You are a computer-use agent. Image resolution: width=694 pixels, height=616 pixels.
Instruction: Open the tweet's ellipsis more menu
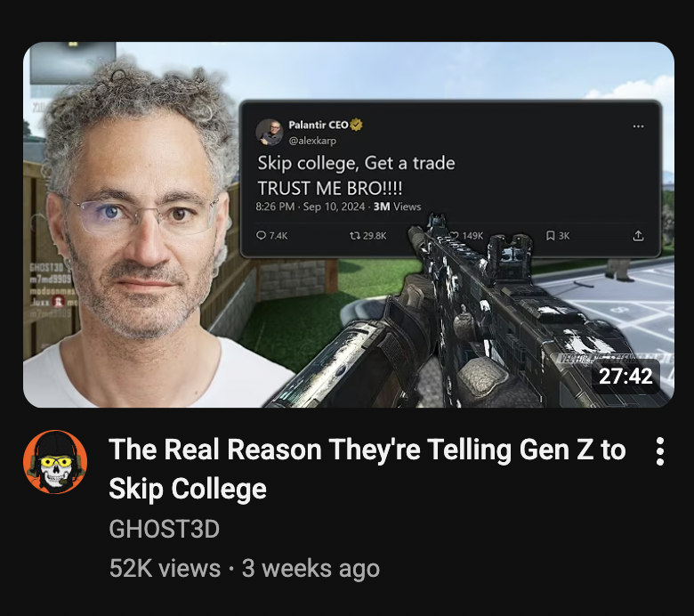tap(638, 126)
